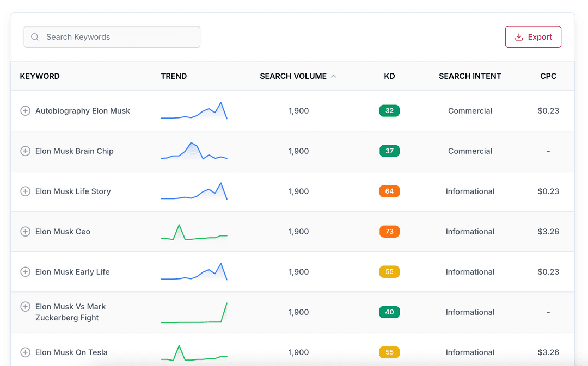Click the download icon in Export
Viewport: 588px width, 366px height.
click(519, 37)
